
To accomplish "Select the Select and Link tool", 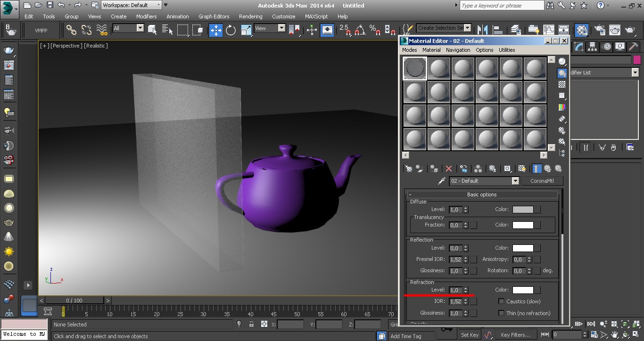I will click(x=72, y=30).
